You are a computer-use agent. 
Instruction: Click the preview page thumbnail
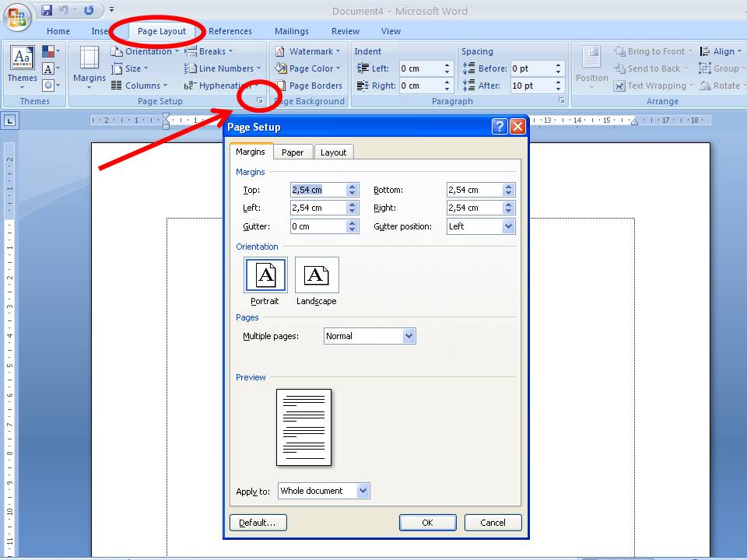(x=304, y=427)
